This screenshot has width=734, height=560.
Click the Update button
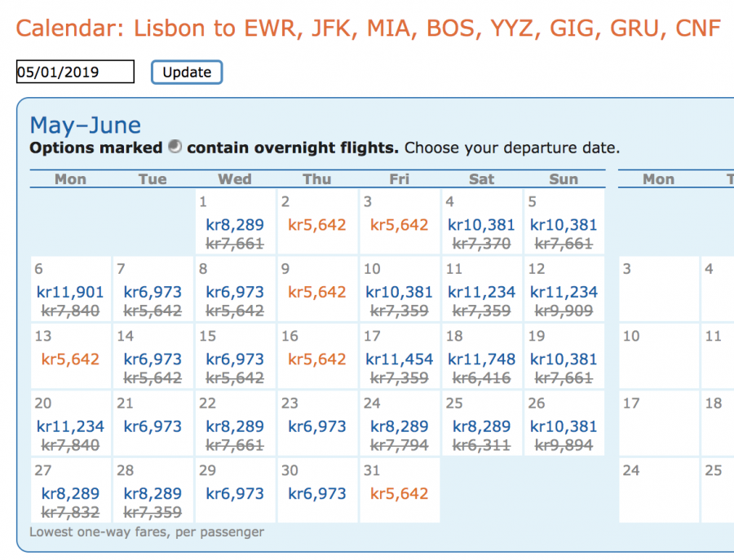coord(187,72)
